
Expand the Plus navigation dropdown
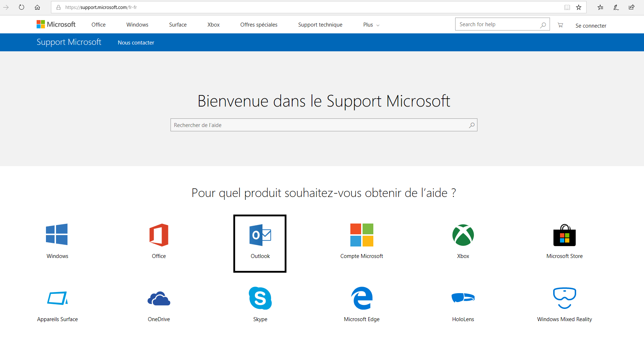click(x=371, y=25)
